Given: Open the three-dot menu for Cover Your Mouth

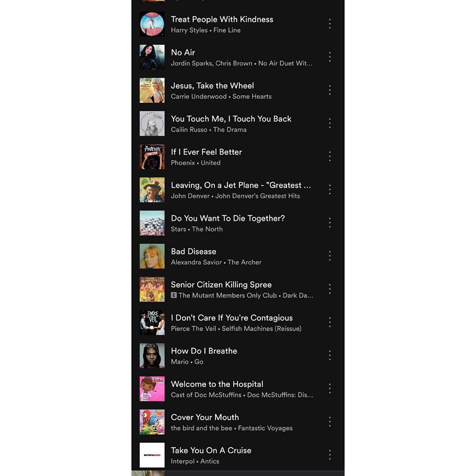Looking at the screenshot, I should coord(330,422).
